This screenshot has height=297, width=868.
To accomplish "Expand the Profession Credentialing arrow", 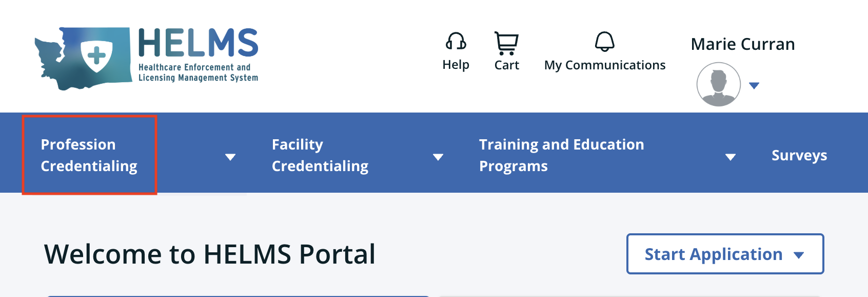I will click(230, 157).
